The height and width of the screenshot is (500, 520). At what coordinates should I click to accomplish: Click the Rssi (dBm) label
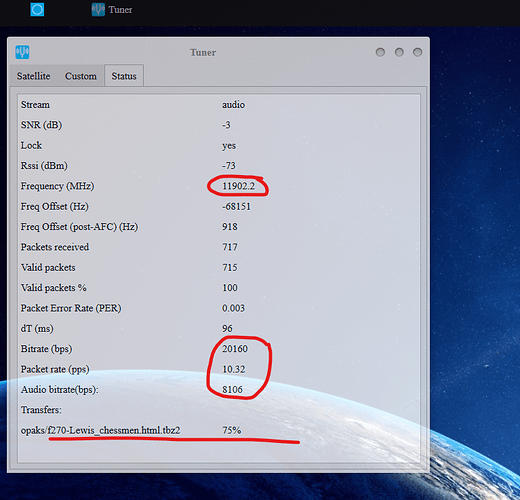click(x=44, y=166)
